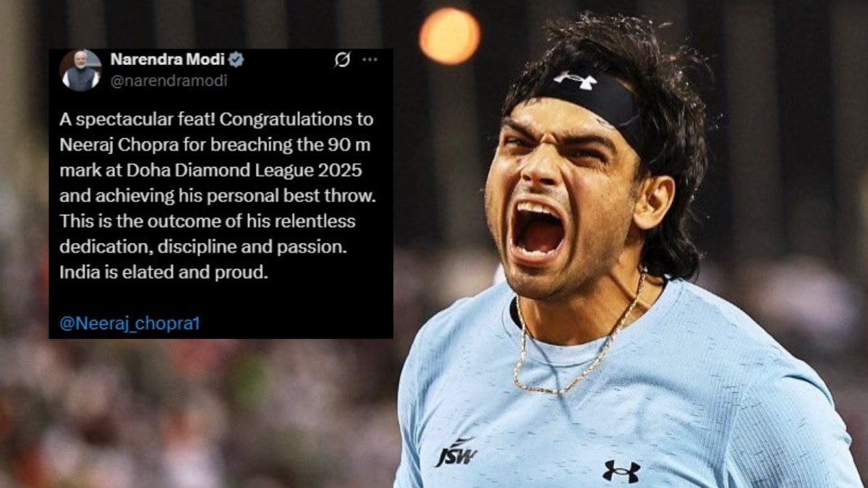Viewport: 868px width, 488px height.
Task: Click the blue verified badge
Action: point(236,59)
